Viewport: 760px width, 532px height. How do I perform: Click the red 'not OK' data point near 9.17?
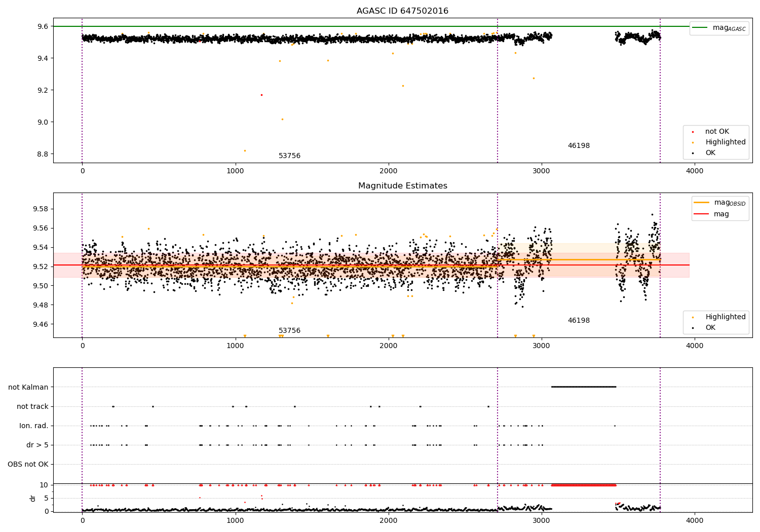[261, 95]
